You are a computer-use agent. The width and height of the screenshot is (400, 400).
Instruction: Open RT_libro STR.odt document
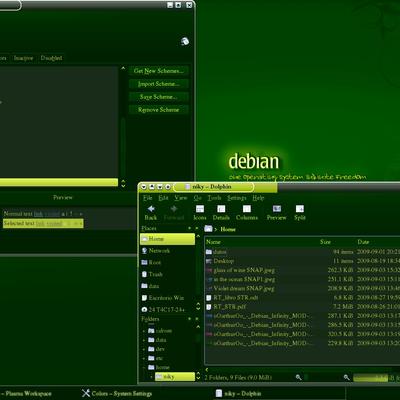click(232, 297)
